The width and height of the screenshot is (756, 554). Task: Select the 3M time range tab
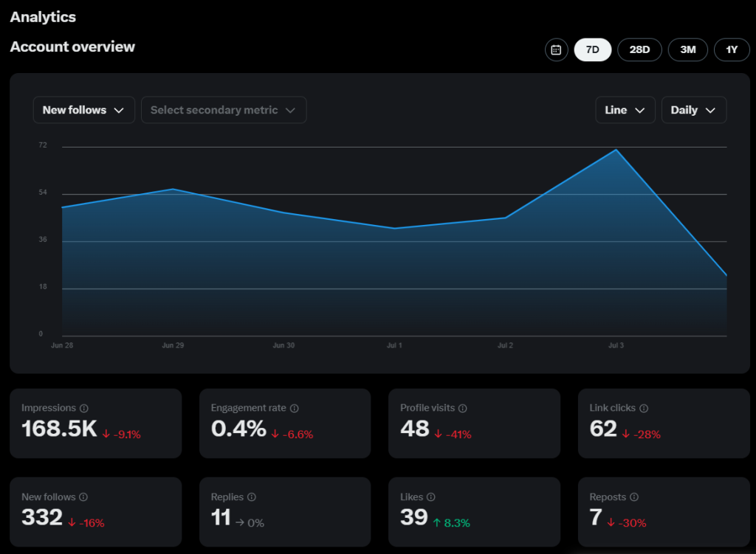(x=687, y=49)
